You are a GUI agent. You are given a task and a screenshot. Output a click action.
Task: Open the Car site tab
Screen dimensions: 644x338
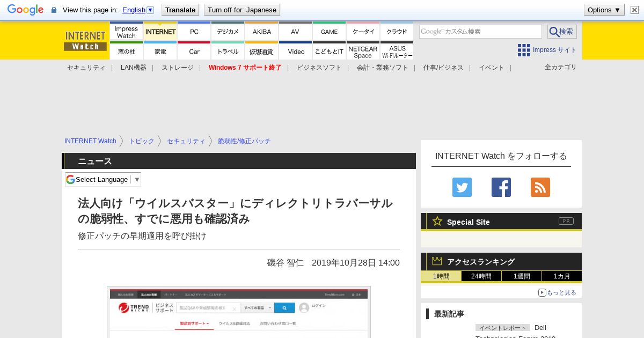pos(194,51)
